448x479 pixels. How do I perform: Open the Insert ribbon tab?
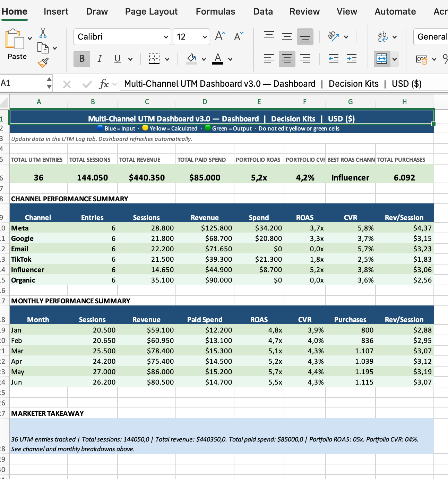pos(56,11)
